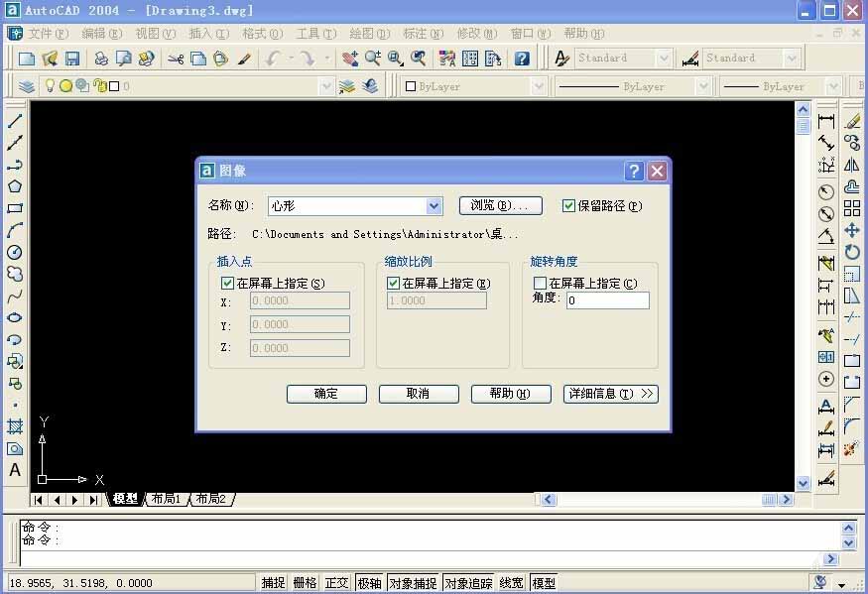Toggle Object Snap (对象捕捉) in the status bar

(413, 582)
